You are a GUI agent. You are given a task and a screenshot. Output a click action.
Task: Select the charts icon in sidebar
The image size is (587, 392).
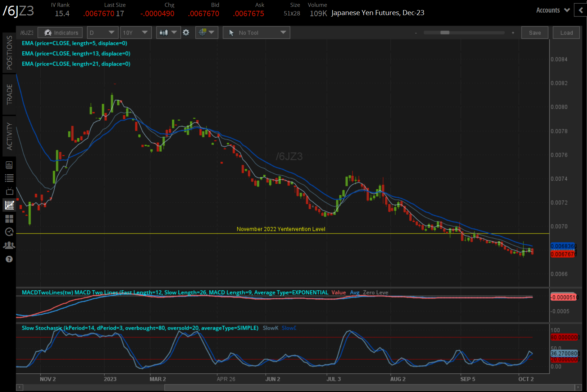point(9,205)
